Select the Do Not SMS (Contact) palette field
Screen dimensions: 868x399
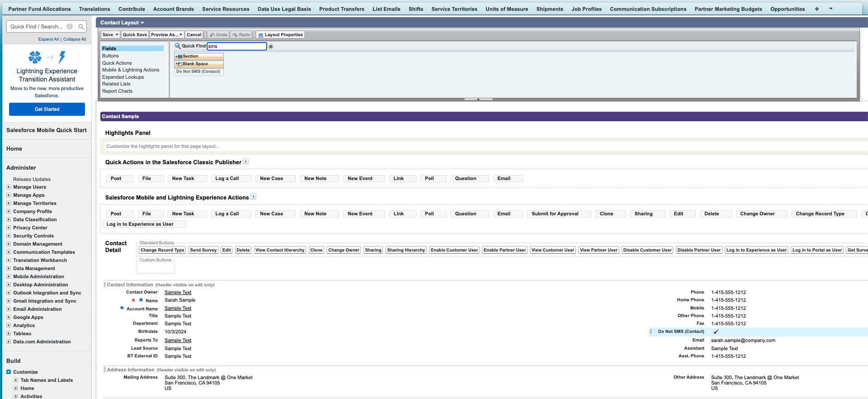(198, 72)
